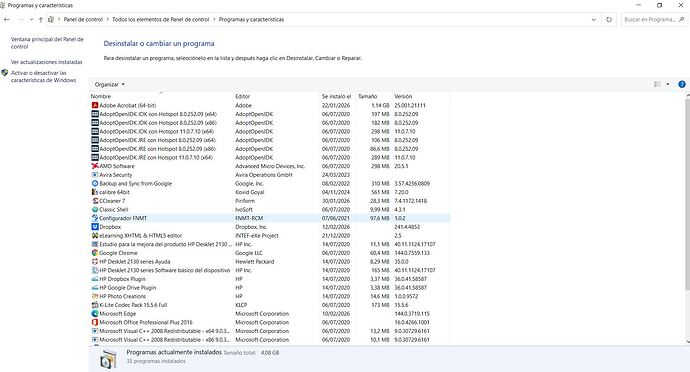Select the HP Dropbox Plugin icon
This screenshot has height=372, width=690.
click(x=95, y=279)
